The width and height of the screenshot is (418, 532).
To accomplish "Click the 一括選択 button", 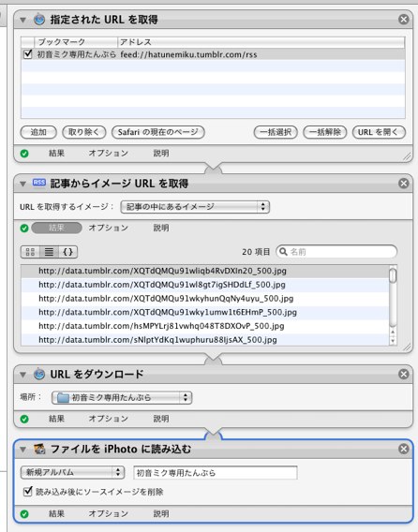I will coord(276,132).
